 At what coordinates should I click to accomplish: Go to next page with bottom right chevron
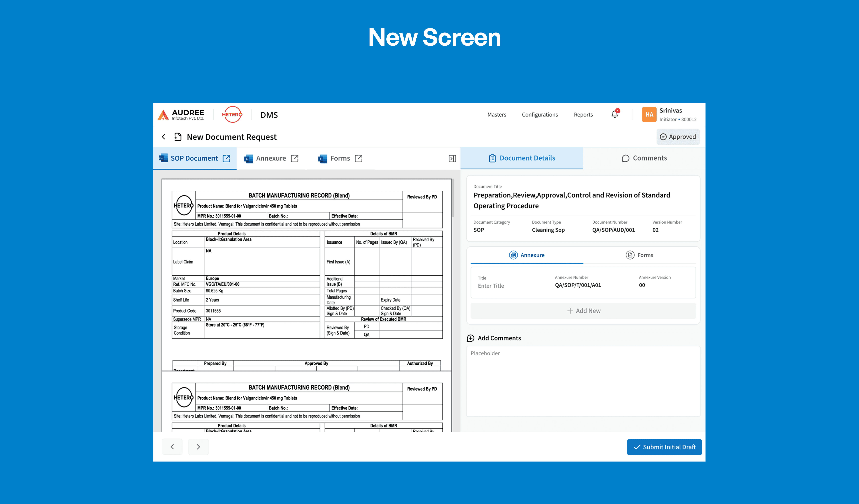(198, 447)
